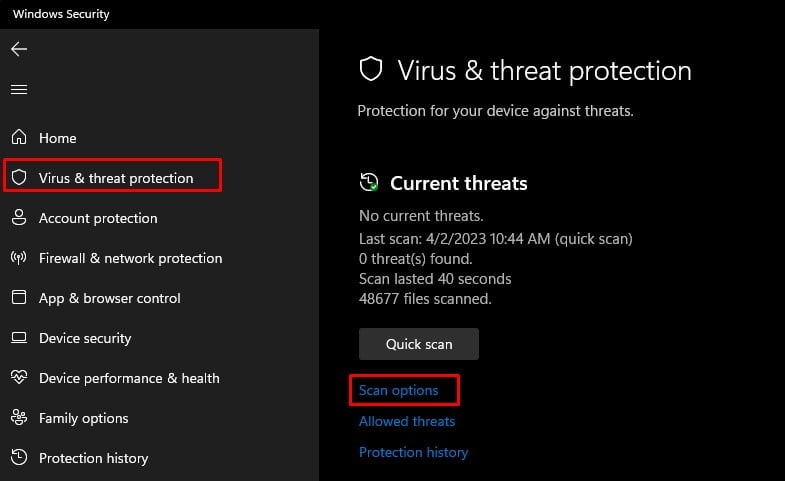
Task: Open the Scan options link
Action: tap(399, 390)
